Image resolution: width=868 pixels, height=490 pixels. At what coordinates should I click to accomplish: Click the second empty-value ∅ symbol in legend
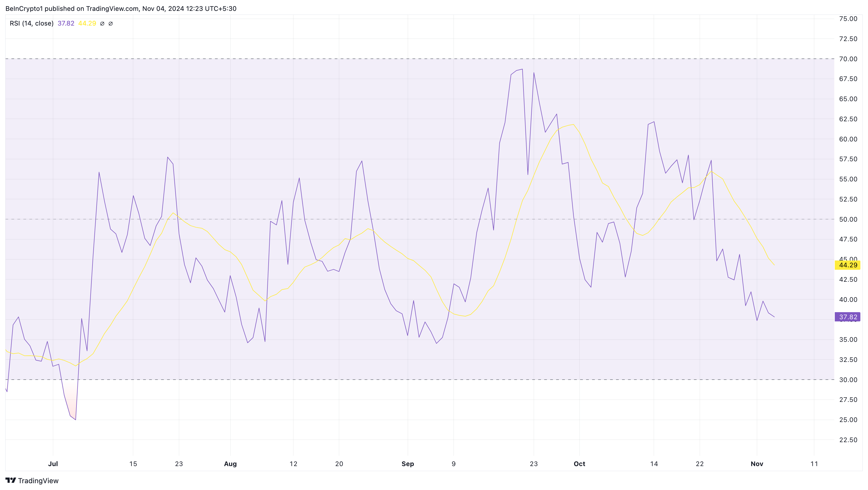[110, 24]
